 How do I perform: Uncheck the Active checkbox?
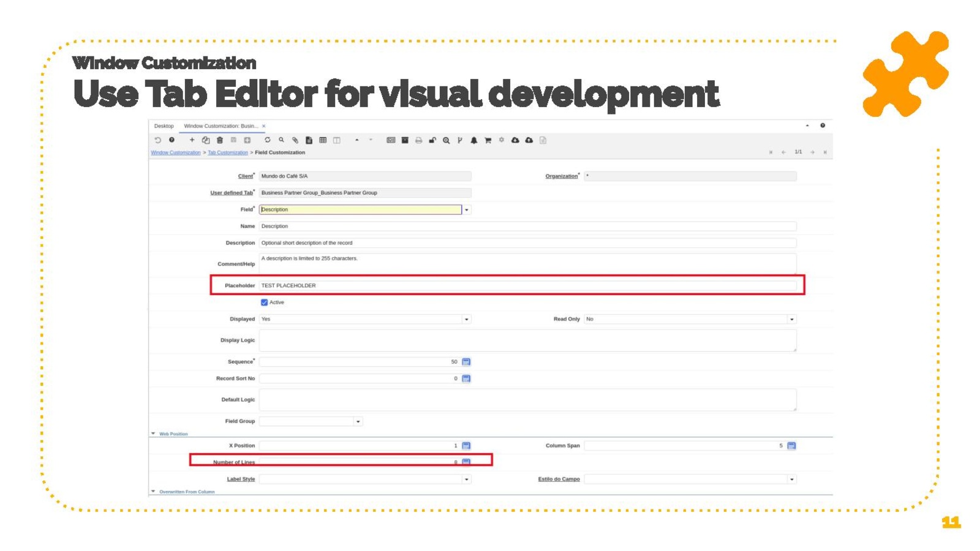click(x=264, y=302)
